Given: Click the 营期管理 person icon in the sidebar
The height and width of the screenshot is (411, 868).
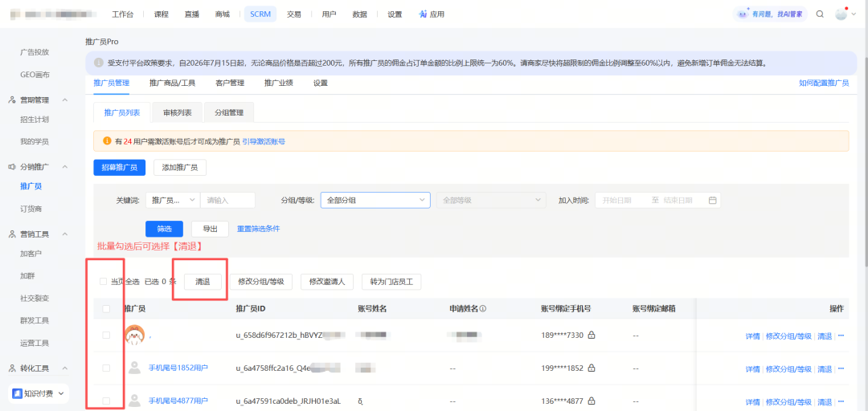Looking at the screenshot, I should pos(12,100).
